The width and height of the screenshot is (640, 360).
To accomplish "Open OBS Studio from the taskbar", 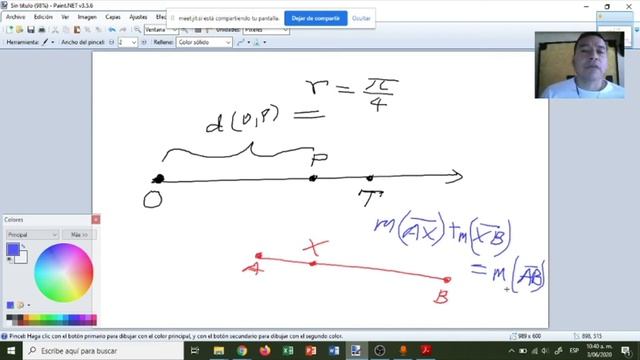I will coord(380,351).
